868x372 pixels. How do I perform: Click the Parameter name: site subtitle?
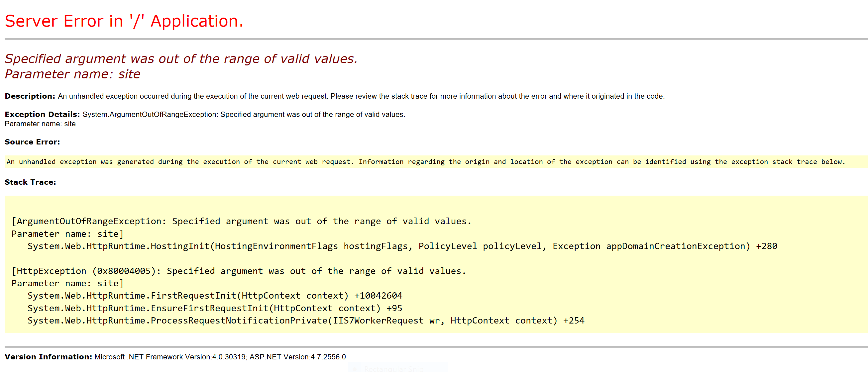coord(72,74)
